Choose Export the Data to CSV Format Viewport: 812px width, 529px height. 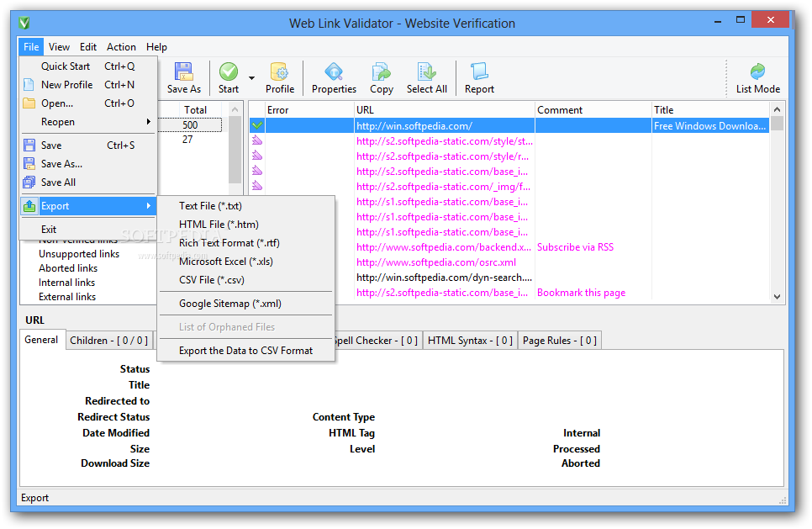point(246,351)
